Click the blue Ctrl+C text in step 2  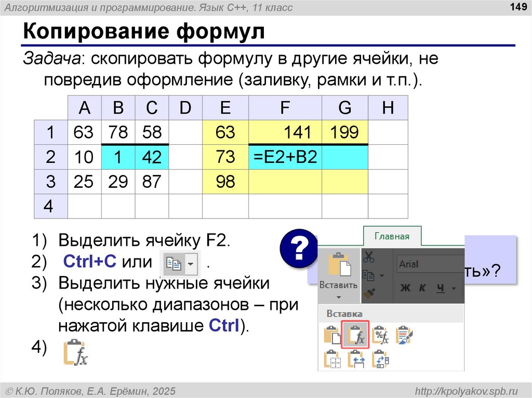[89, 261]
